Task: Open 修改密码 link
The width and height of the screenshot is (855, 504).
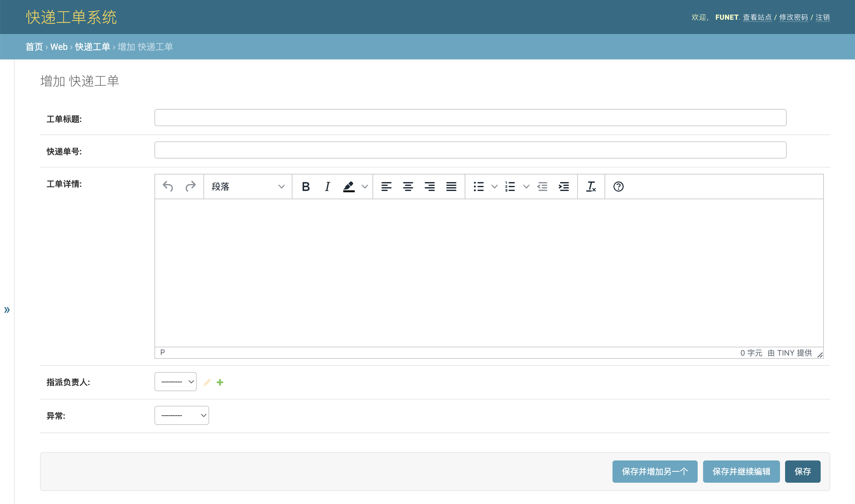Action: pos(794,17)
